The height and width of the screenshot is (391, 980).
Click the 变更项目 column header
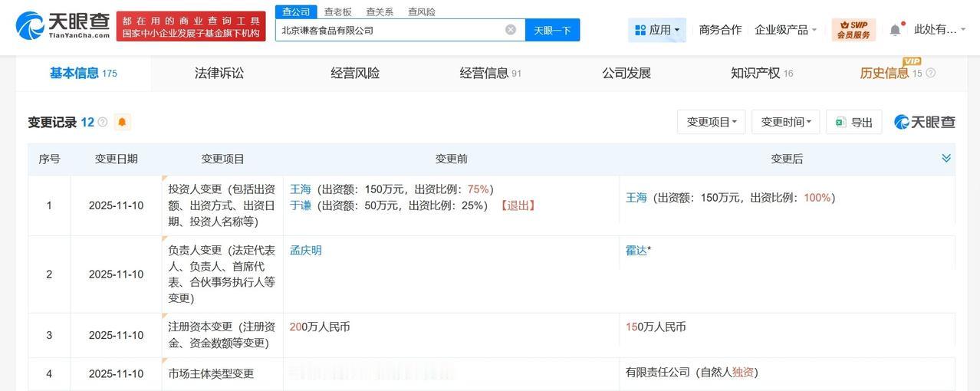tap(222, 159)
